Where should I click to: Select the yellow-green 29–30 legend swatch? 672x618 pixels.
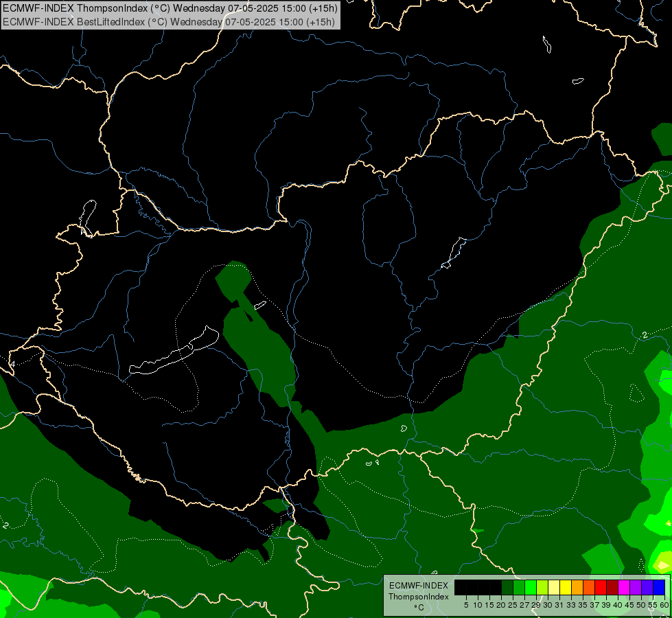coord(542,587)
